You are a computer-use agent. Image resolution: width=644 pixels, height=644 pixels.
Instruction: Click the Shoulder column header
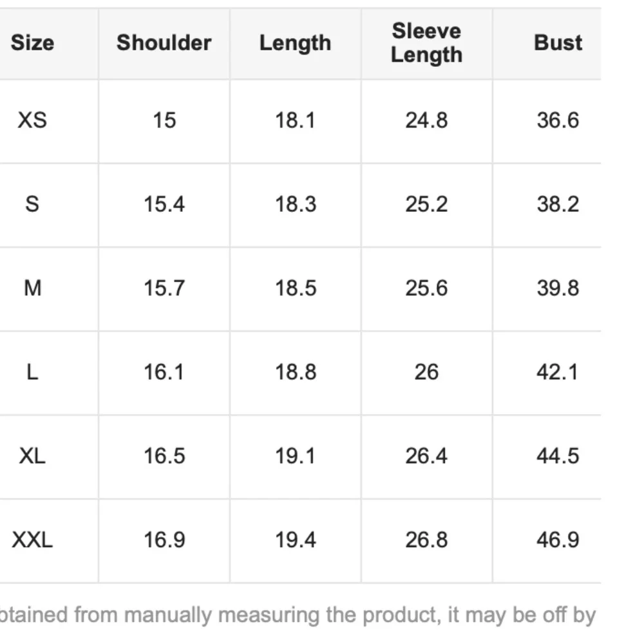pos(164,43)
